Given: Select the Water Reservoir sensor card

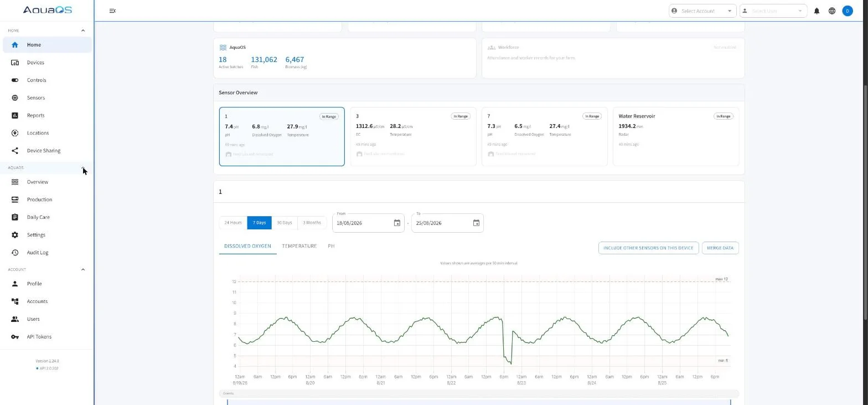Looking at the screenshot, I should pyautogui.click(x=676, y=137).
